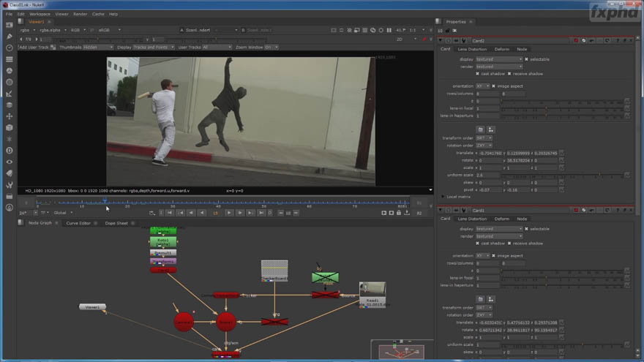Open the MetaData nodes toolbar icon
Screen dimensions: 644x362
(x=9, y=173)
